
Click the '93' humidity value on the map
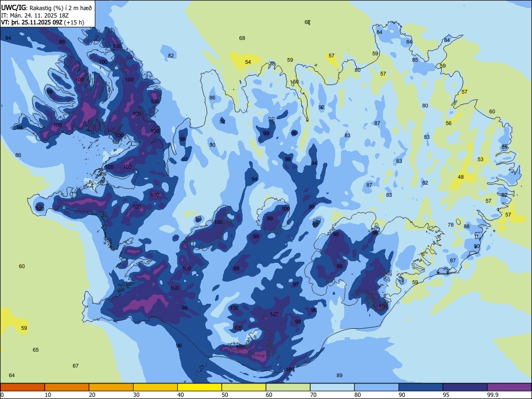[x=185, y=159]
